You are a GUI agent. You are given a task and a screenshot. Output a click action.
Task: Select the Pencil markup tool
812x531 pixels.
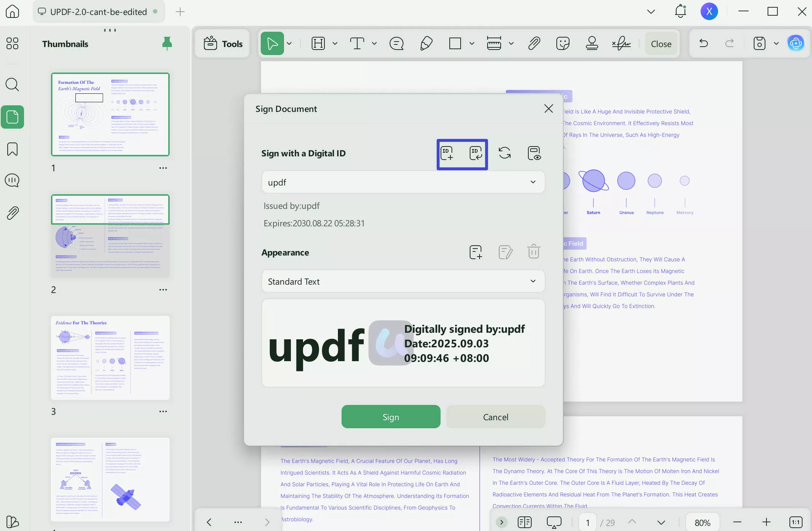click(426, 43)
